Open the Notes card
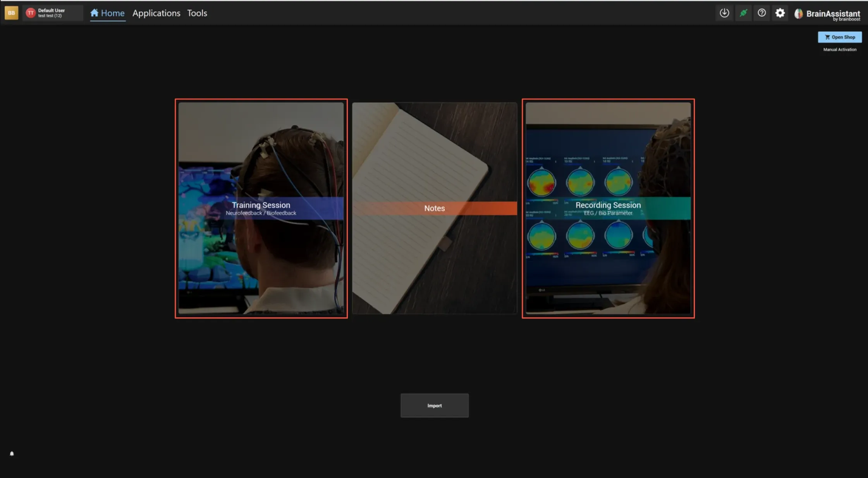Viewport: 868px width, 478px height. (x=435, y=208)
